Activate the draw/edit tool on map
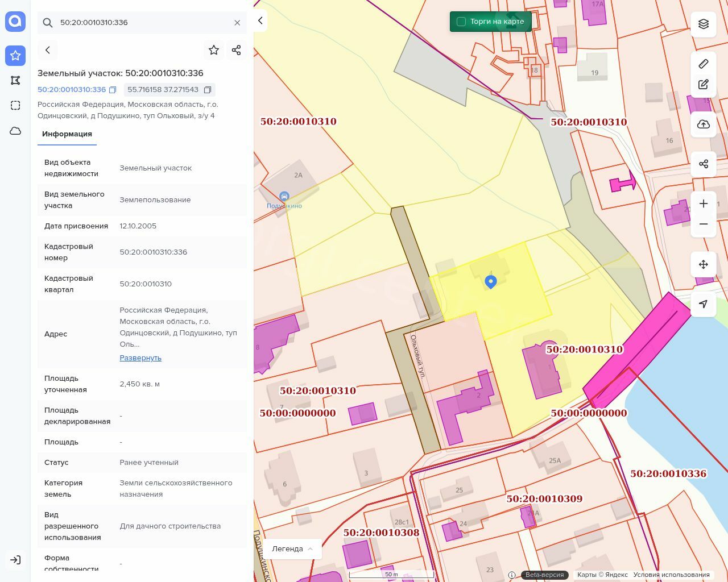Screen dimensions: 728x582 (704, 85)
